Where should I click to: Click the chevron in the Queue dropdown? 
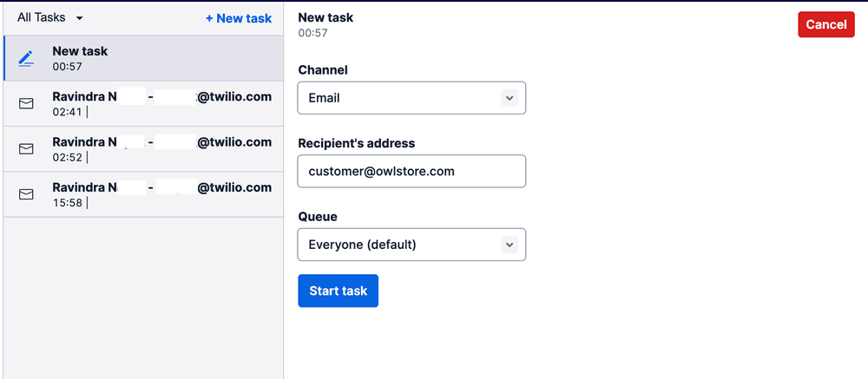(x=510, y=245)
